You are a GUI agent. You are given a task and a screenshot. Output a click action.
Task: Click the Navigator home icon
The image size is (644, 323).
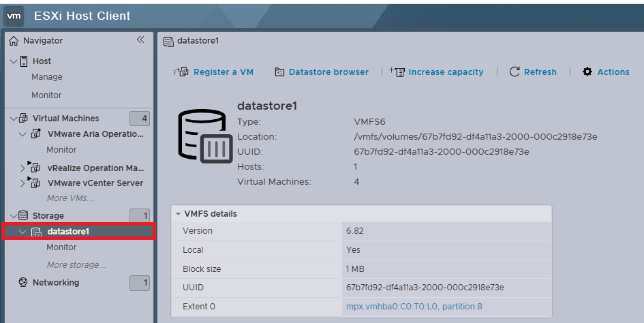[x=14, y=41]
